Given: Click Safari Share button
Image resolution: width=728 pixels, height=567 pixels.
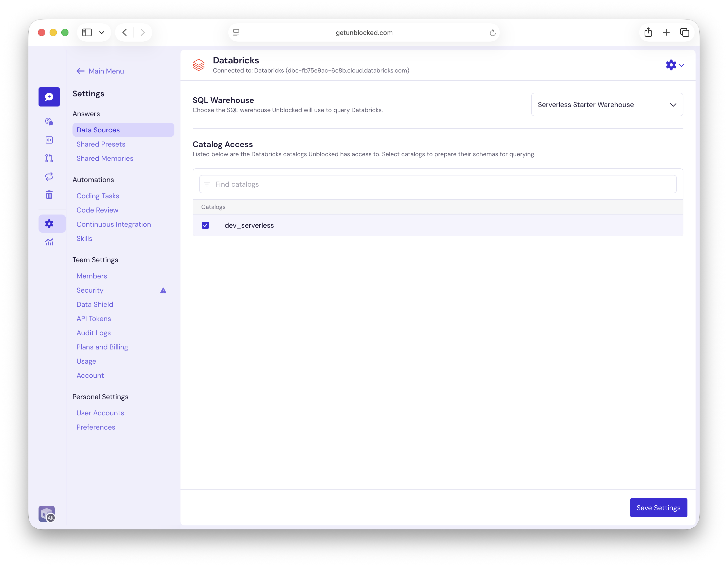Looking at the screenshot, I should 648,32.
